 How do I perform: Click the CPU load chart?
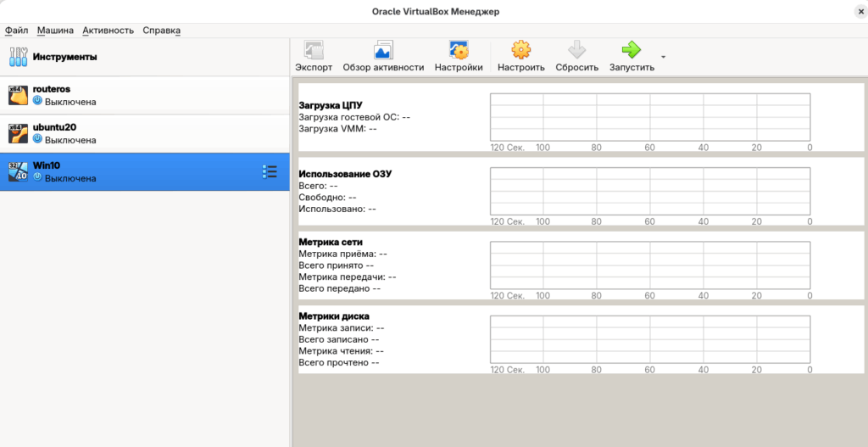650,117
